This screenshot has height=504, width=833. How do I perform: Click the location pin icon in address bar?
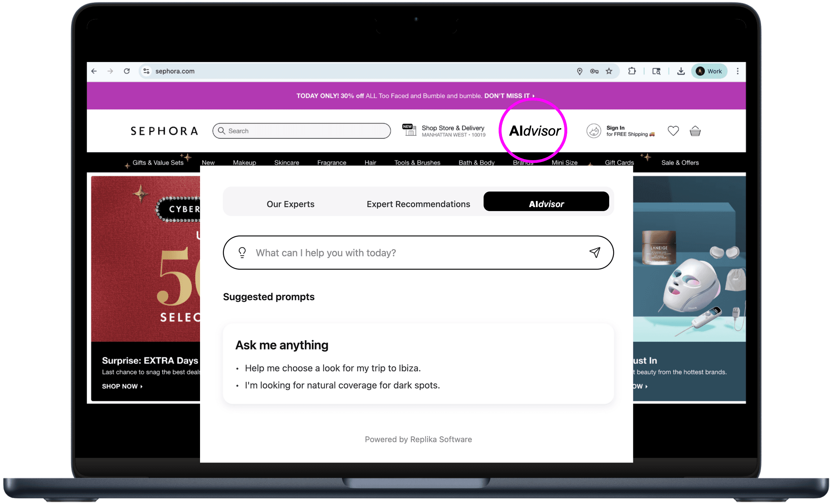click(580, 71)
